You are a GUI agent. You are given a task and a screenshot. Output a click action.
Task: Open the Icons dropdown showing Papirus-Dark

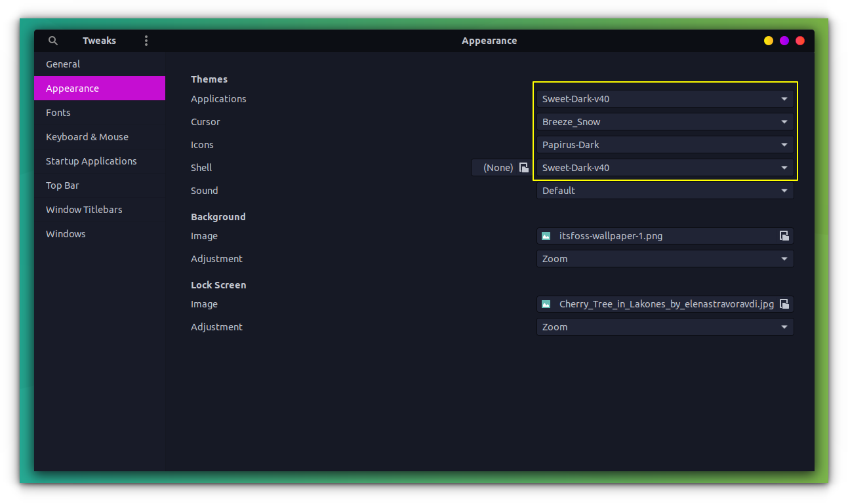(664, 144)
